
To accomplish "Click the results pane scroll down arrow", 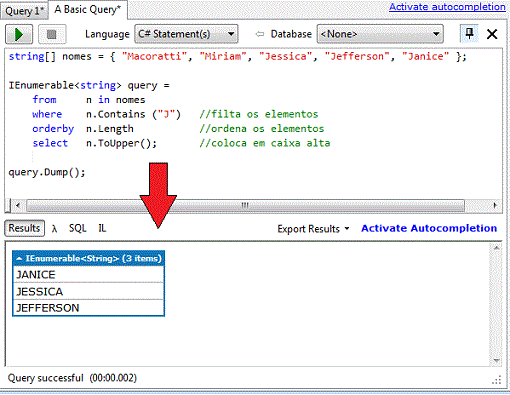I will coord(496,361).
